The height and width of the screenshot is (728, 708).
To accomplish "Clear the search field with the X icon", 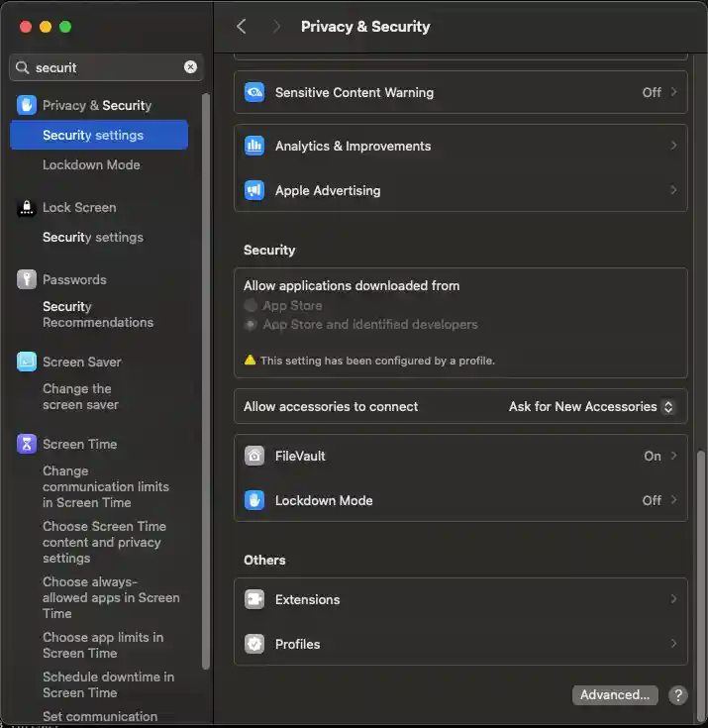I will pyautogui.click(x=190, y=67).
